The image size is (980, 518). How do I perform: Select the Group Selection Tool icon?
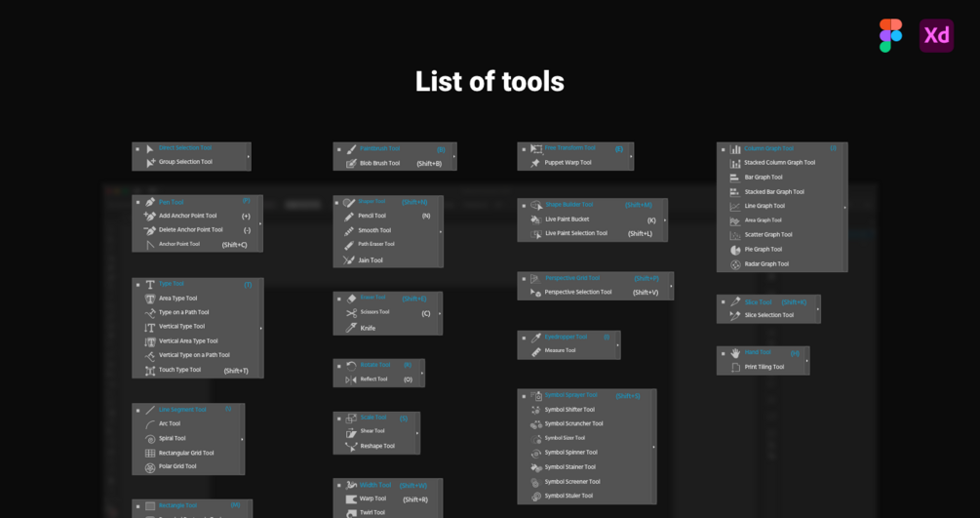point(150,162)
